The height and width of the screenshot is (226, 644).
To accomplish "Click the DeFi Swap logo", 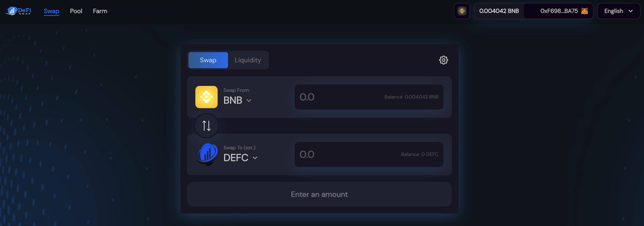I will [x=18, y=11].
